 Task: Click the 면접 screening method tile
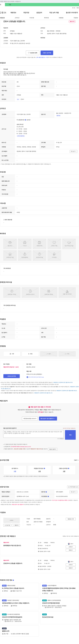point(30,354)
